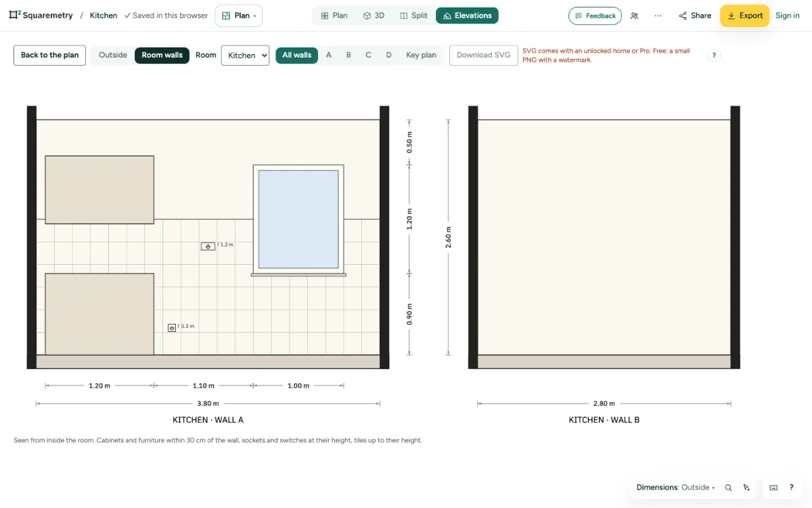The image size is (812, 508).
Task: Select the Key plan option
Action: [421, 55]
